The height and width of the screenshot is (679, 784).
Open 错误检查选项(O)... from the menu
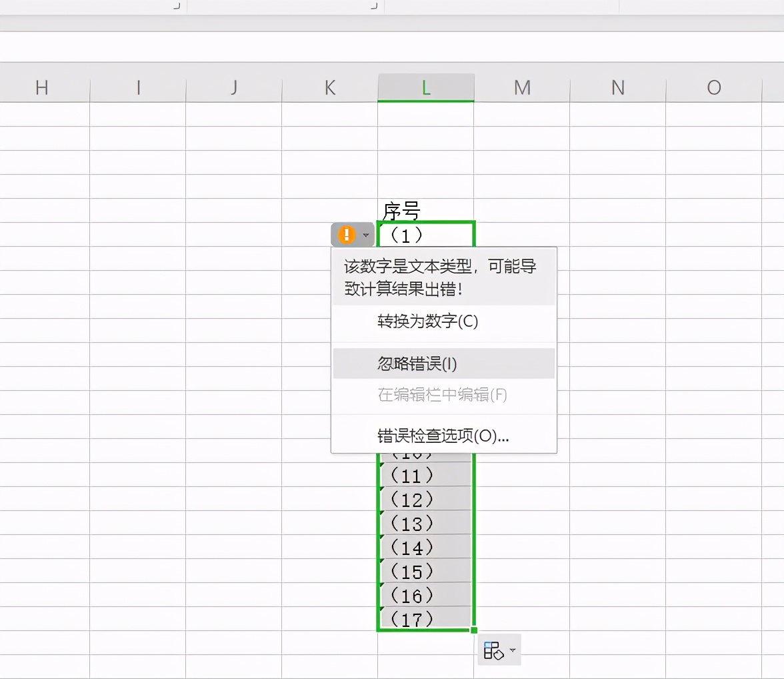click(x=444, y=436)
